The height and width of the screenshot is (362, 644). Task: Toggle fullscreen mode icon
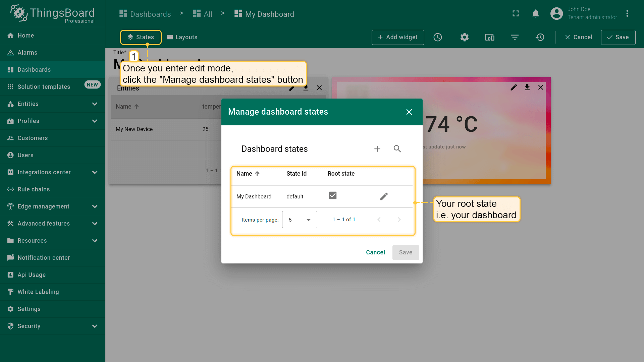pyautogui.click(x=516, y=14)
